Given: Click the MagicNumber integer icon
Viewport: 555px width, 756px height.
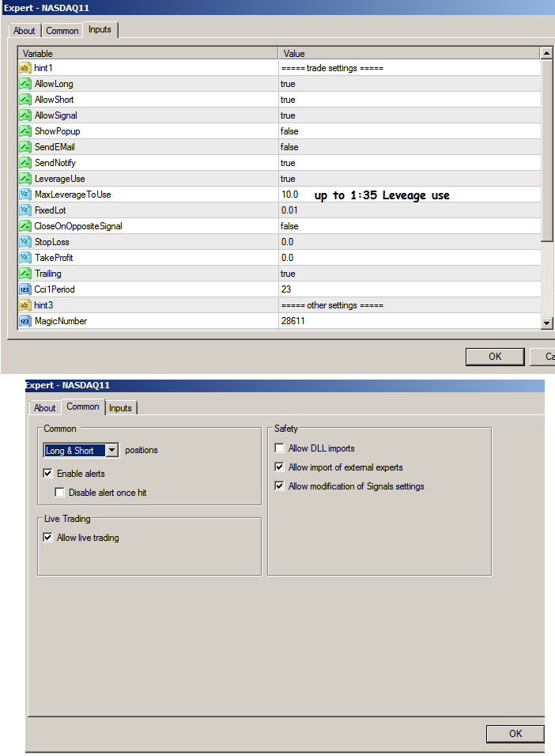Looking at the screenshot, I should [25, 321].
